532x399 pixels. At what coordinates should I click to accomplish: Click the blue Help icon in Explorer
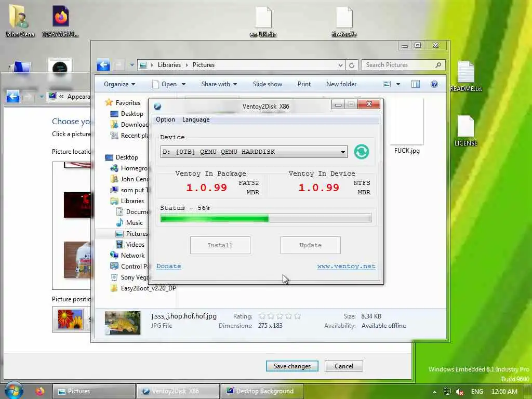tap(434, 84)
